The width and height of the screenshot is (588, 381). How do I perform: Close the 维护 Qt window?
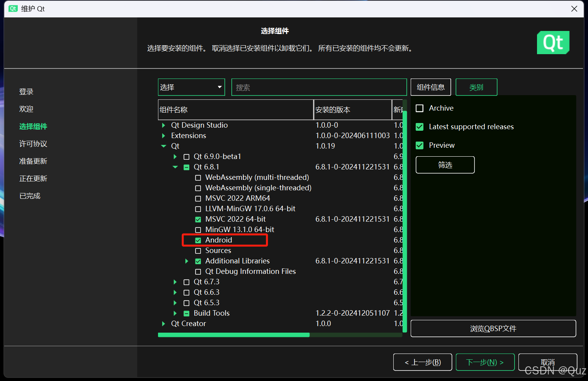coord(574,9)
